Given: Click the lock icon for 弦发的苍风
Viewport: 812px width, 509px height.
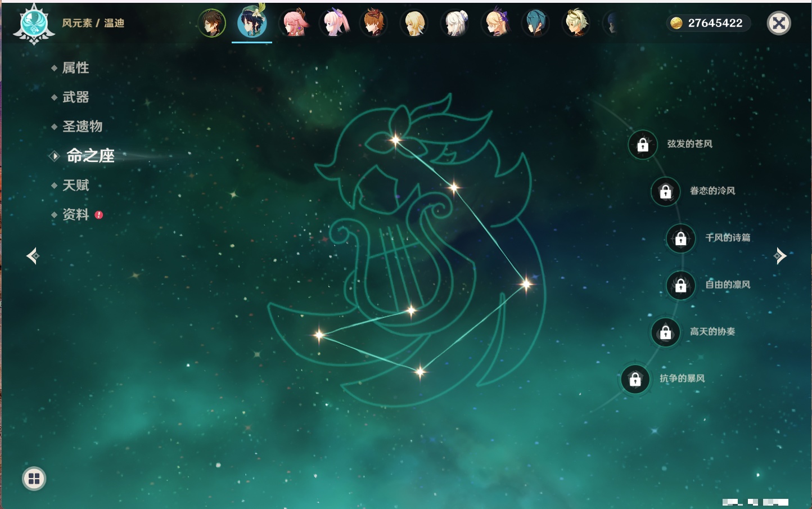Looking at the screenshot, I should (x=643, y=145).
